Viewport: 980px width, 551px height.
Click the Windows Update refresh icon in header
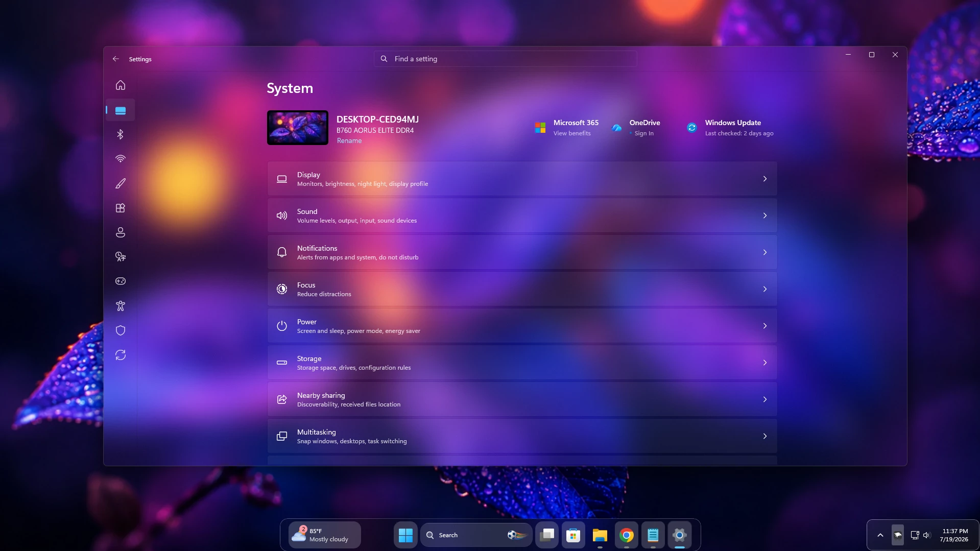coord(692,128)
